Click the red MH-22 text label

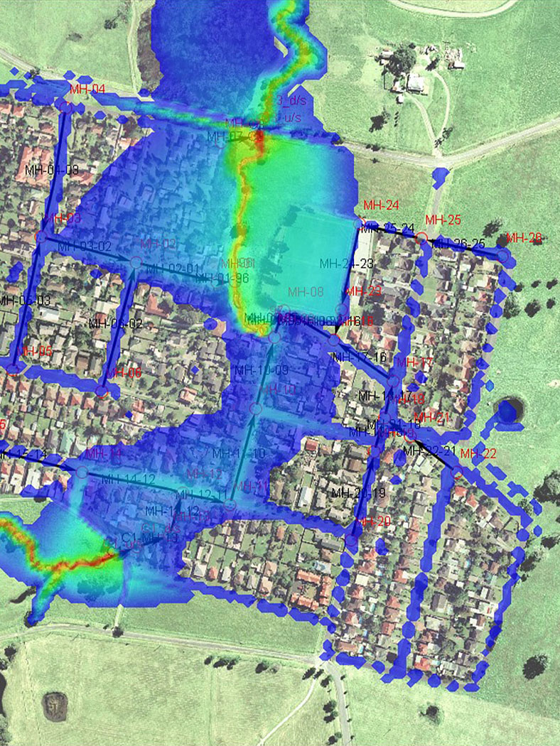click(x=478, y=454)
